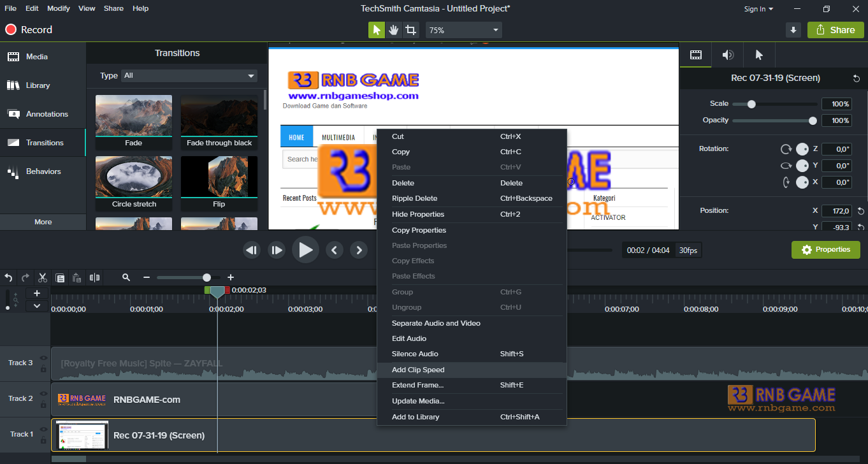
Task: Jump to the previous clip
Action: pyautogui.click(x=335, y=250)
